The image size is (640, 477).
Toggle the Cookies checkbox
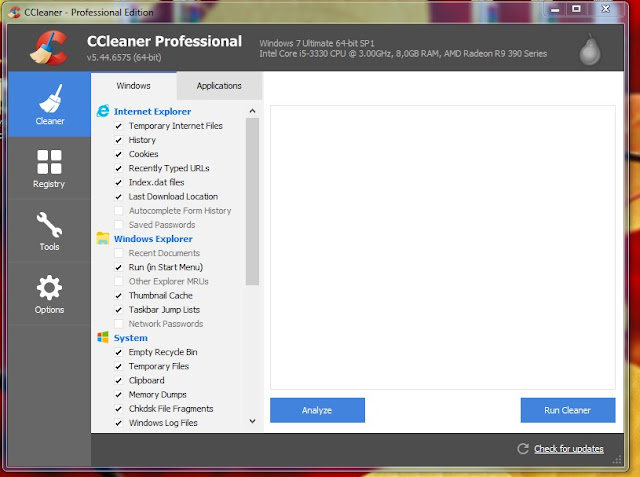click(x=118, y=154)
